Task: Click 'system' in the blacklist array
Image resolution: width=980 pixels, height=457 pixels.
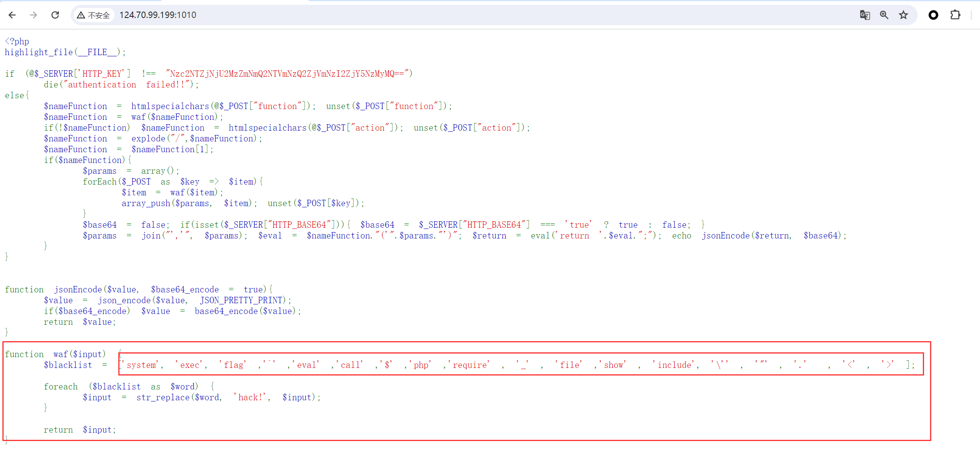Action: [141, 365]
